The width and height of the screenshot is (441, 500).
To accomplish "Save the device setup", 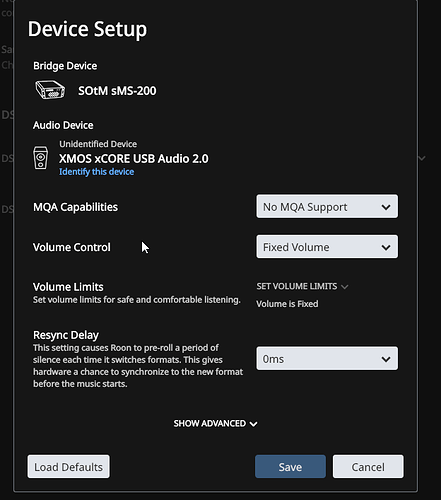I will [290, 467].
